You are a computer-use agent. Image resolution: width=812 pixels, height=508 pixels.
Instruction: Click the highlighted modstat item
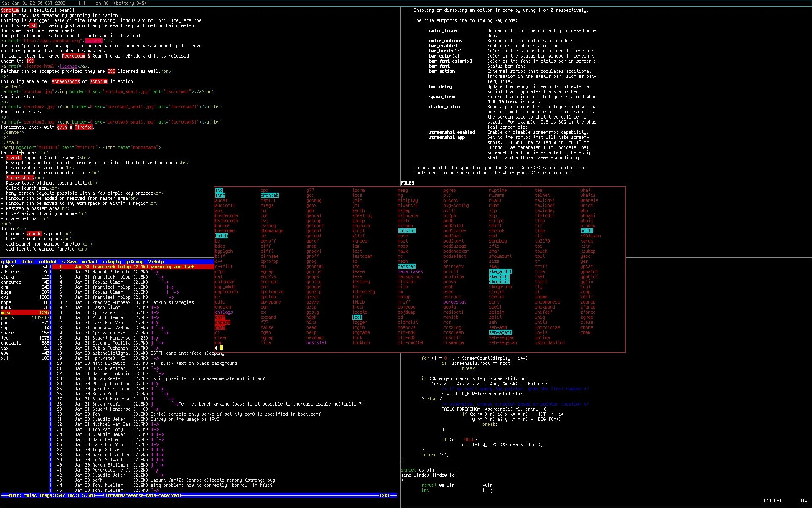coord(406,231)
